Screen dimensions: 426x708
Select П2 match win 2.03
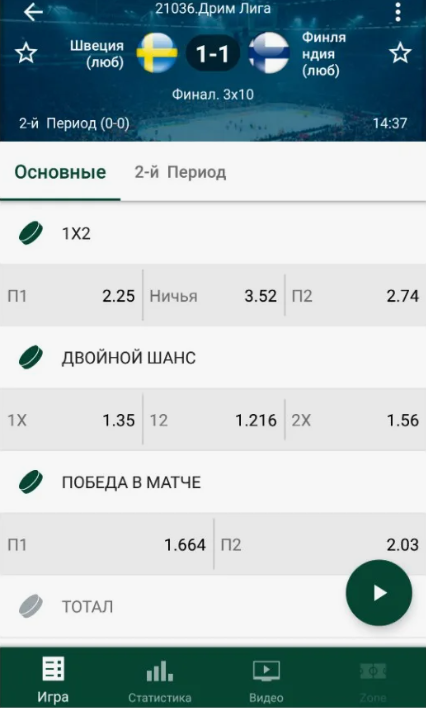coord(320,545)
